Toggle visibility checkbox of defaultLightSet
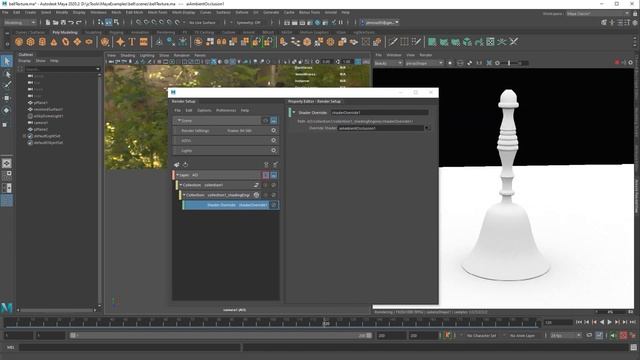 click(30, 136)
